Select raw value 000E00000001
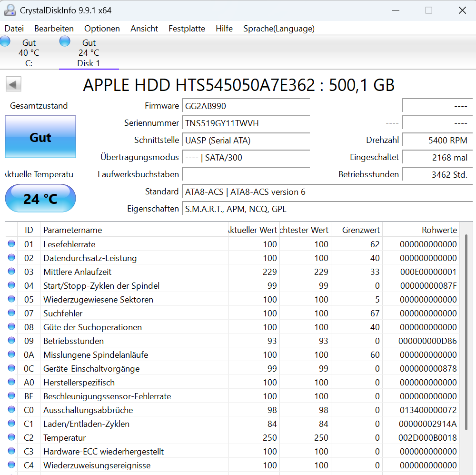 click(428, 272)
